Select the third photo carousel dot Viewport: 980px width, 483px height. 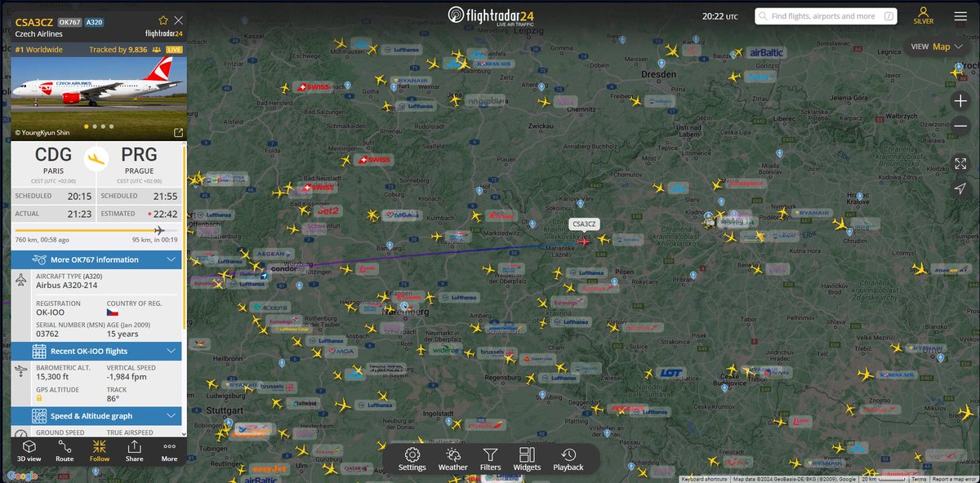pos(102,126)
